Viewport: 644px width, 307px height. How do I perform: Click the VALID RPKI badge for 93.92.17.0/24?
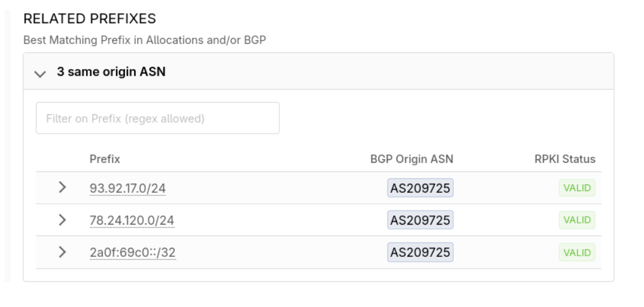pyautogui.click(x=577, y=188)
